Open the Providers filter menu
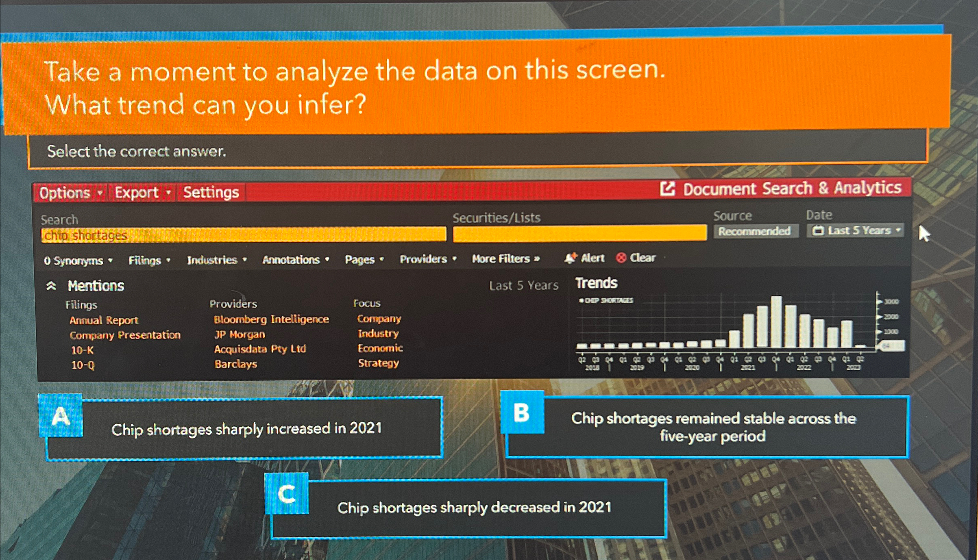 [425, 259]
